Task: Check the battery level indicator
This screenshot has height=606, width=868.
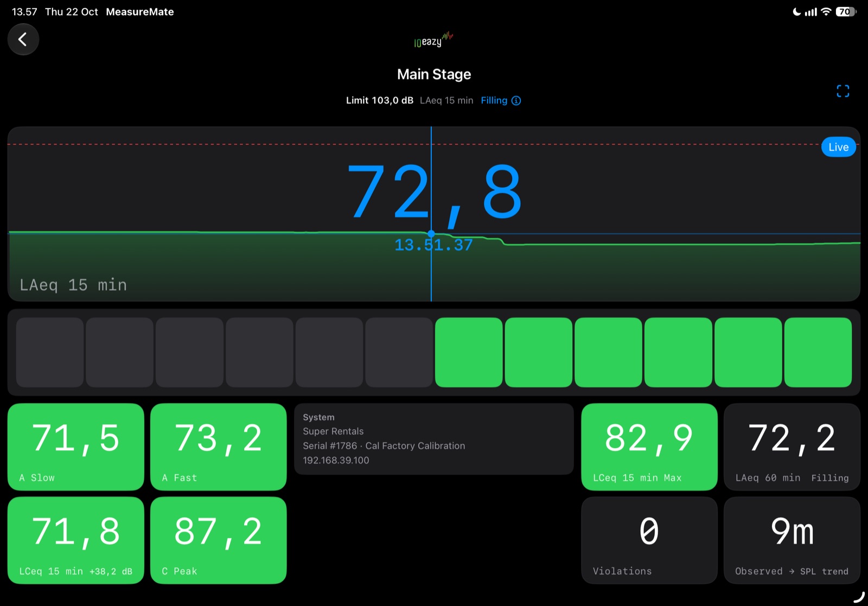Action: point(846,12)
